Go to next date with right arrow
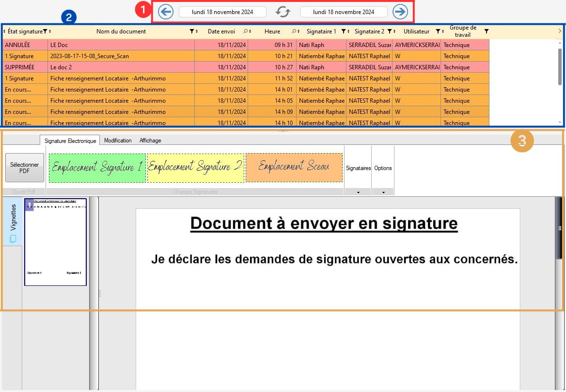This screenshot has height=392, width=566. [x=400, y=12]
